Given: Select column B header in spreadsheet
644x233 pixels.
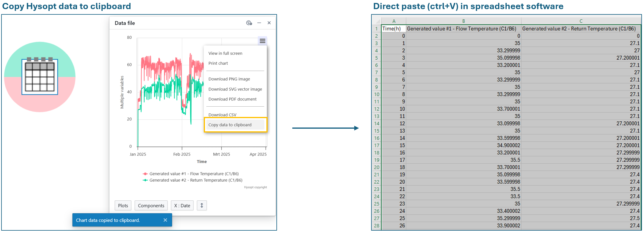Looking at the screenshot, I should tap(463, 21).
